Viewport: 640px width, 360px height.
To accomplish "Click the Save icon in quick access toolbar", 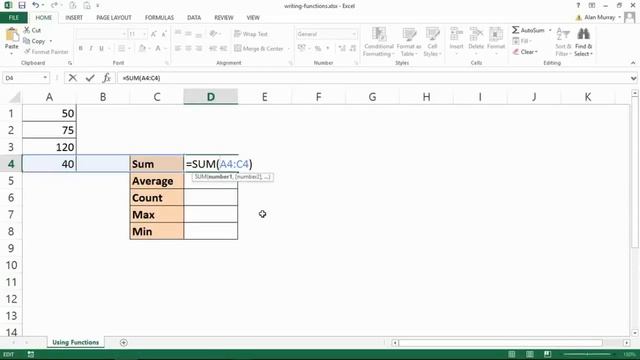I will pos(22,5).
